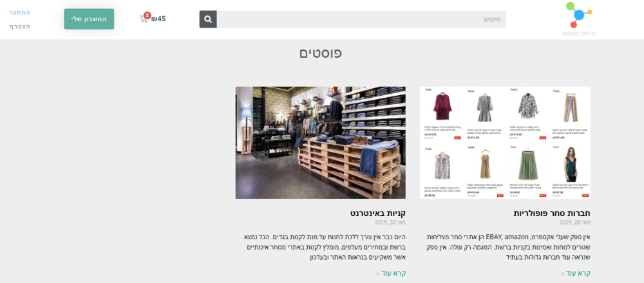The image size is (644, 283).
Task: Click the 45₪ cart total
Action: [x=158, y=19]
